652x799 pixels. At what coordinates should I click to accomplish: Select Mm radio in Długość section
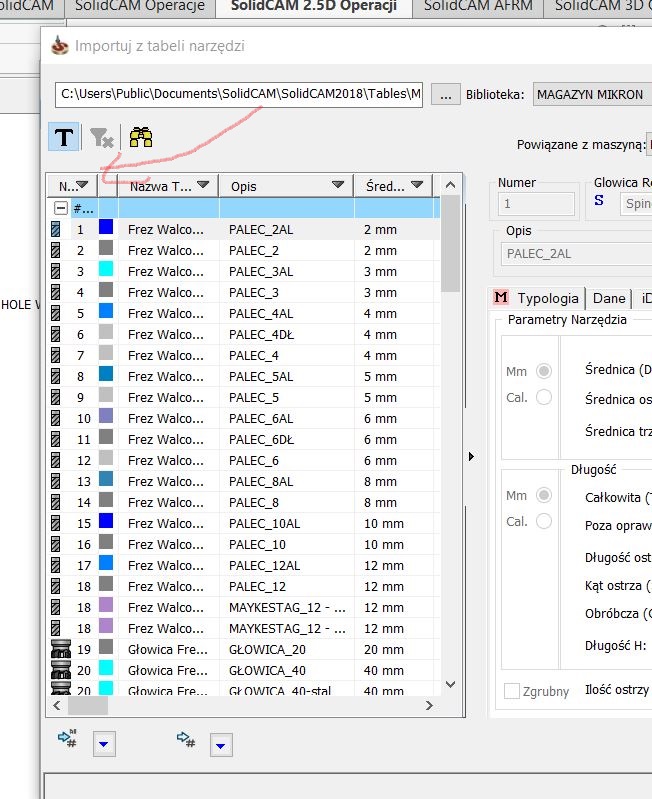[544, 495]
